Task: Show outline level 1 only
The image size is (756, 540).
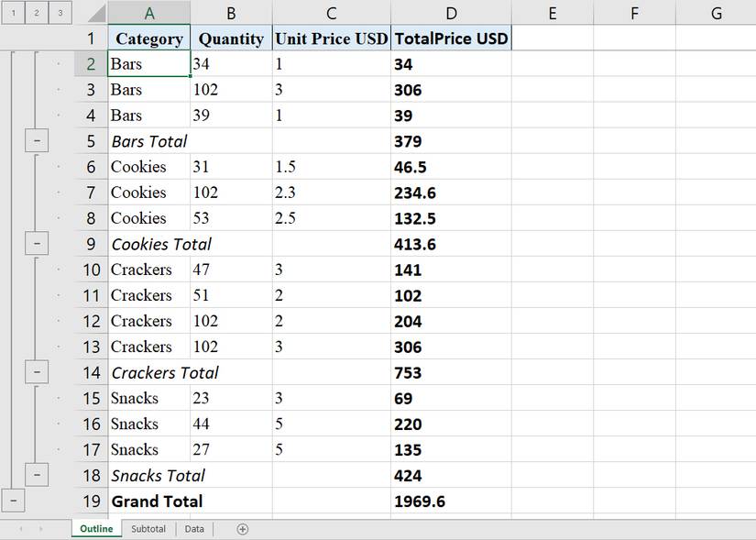Action: (x=14, y=13)
